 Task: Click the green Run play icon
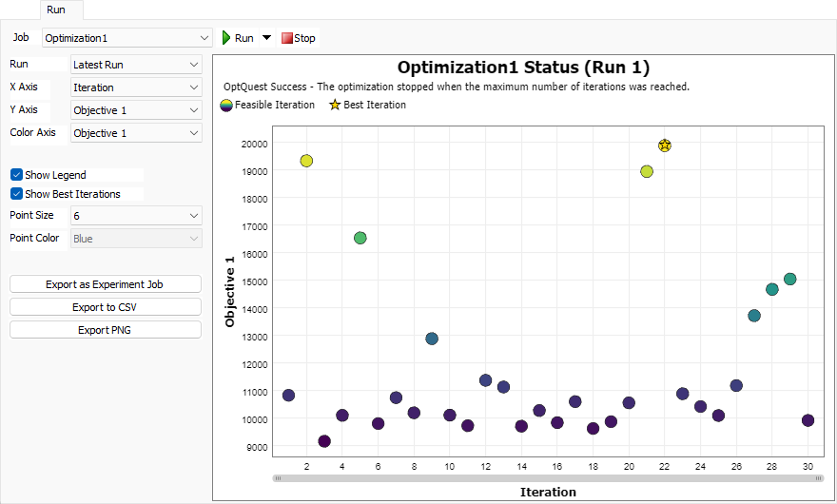[x=226, y=38]
